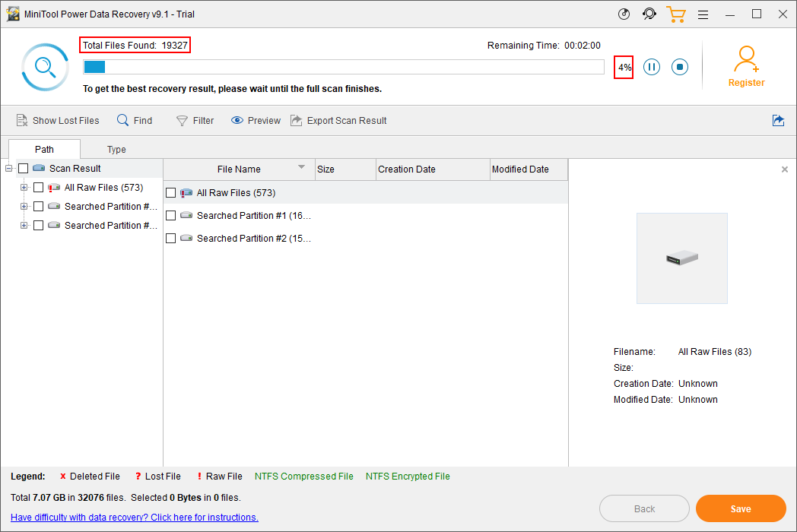Screen dimensions: 797x532
Task: Check the first Searched Partition in the tree
Action: [x=38, y=206]
